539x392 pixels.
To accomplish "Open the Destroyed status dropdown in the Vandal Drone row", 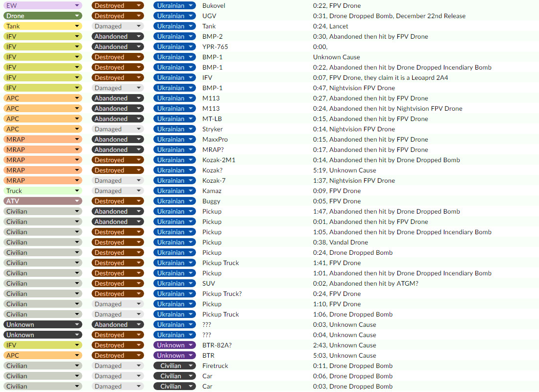I will click(118, 242).
